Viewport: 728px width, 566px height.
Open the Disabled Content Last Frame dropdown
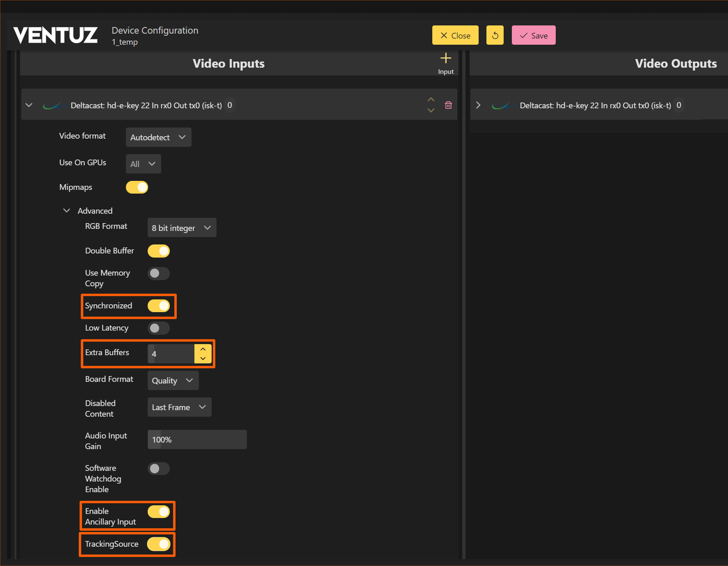(x=179, y=407)
